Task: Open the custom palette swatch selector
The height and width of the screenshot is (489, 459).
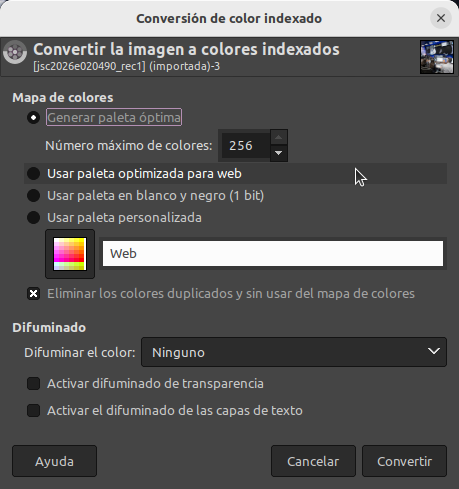Action: click(70, 254)
